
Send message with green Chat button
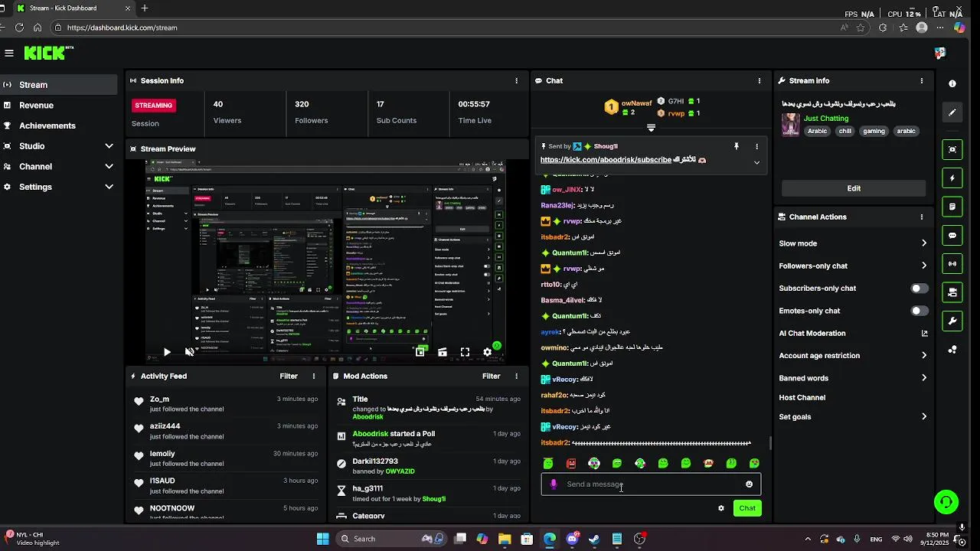747,508
